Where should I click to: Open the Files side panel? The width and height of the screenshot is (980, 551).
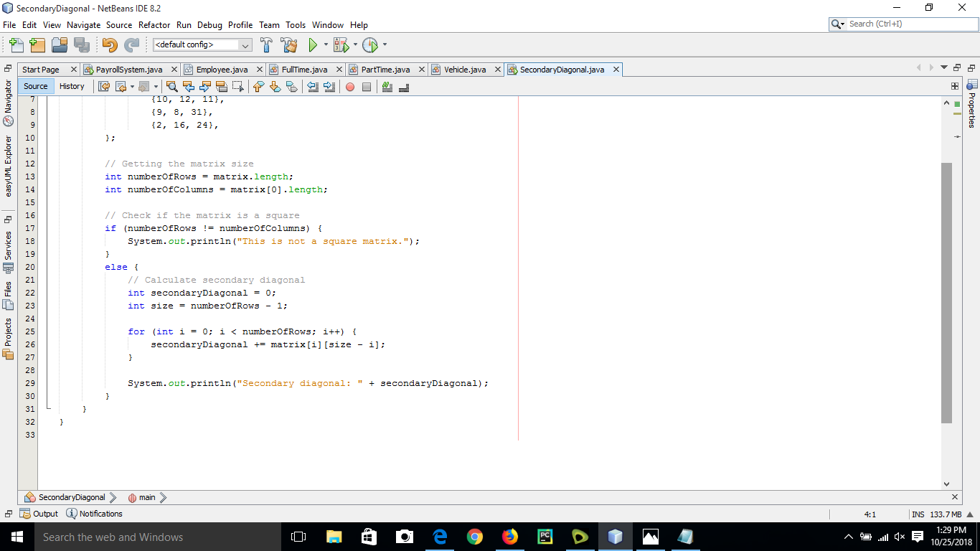(9, 296)
